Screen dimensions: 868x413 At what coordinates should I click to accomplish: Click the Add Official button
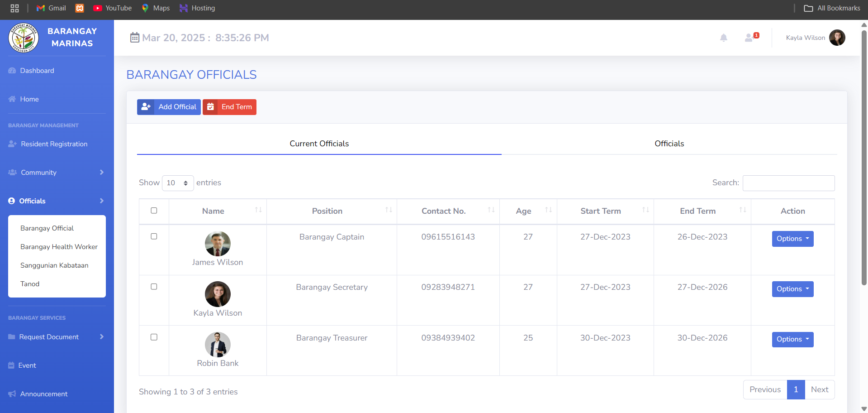point(169,107)
